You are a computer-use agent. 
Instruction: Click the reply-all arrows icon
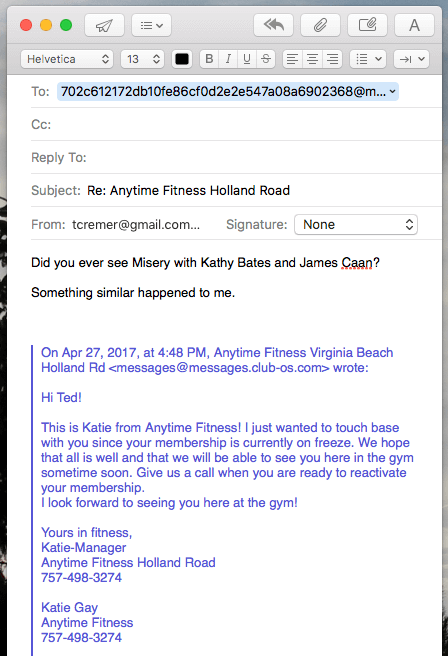[274, 26]
